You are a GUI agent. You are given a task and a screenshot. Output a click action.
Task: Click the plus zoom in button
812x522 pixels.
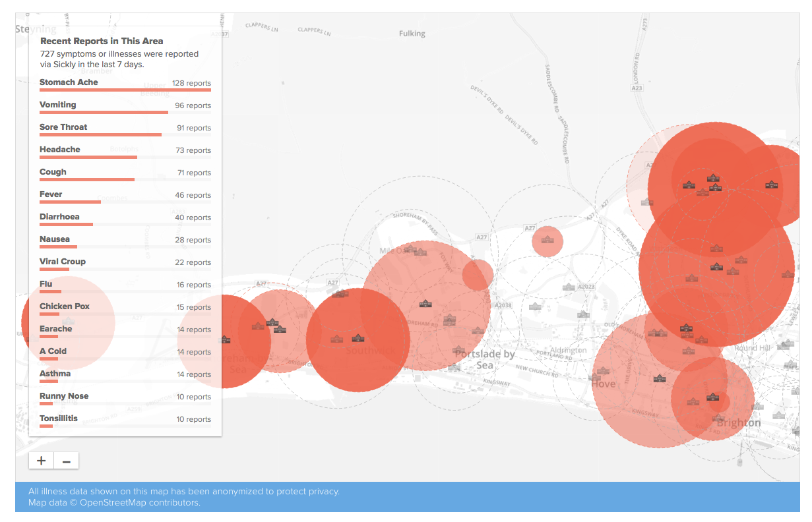[42, 461]
